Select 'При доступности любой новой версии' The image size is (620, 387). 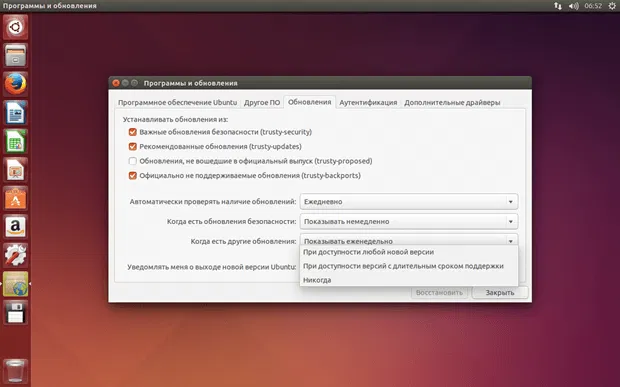409,252
